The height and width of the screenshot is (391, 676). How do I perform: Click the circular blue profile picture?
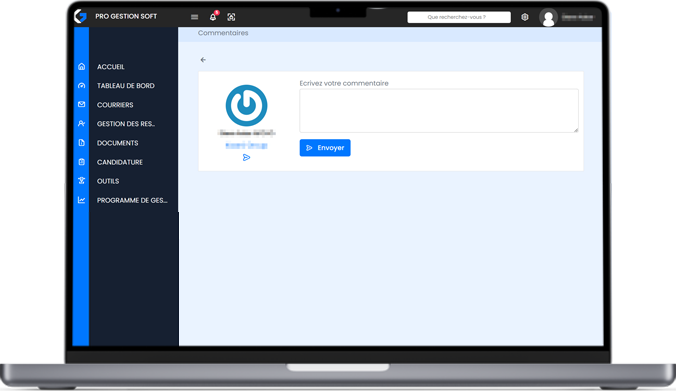pyautogui.click(x=247, y=106)
